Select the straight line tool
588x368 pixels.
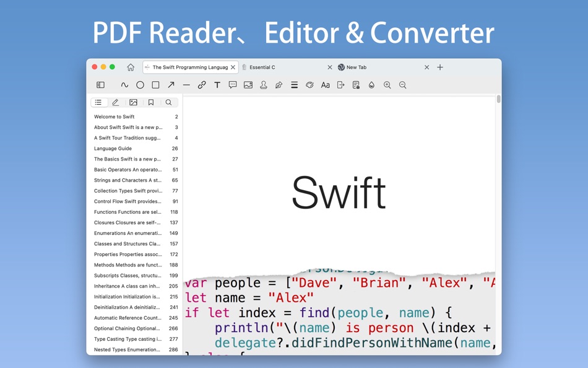(186, 85)
